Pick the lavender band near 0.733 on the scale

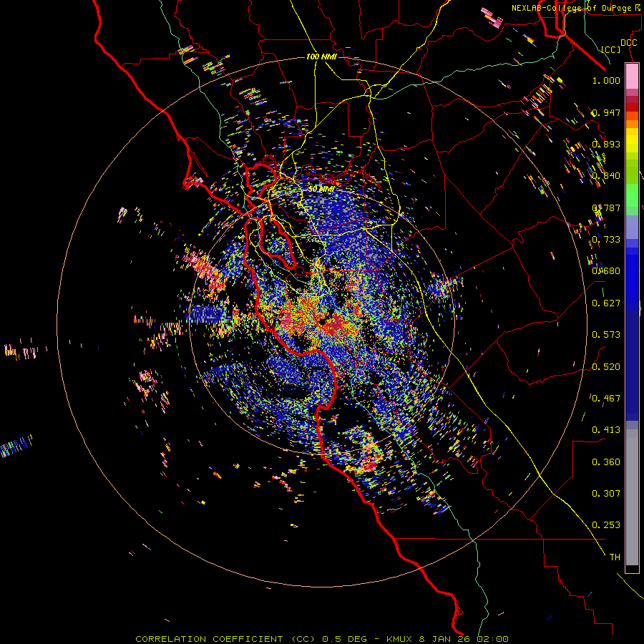click(x=632, y=227)
